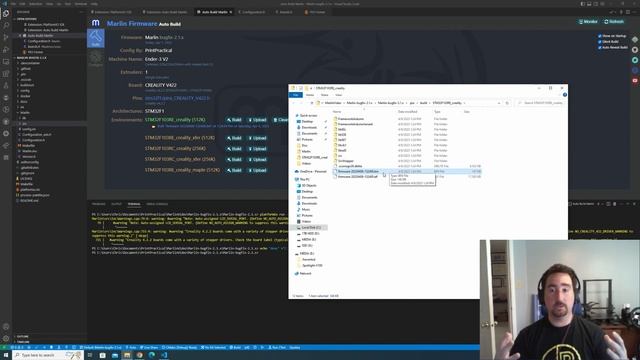Build the STM32F103RE_creality_xfer (512K) environment
The height and width of the screenshot is (360, 640).
click(x=234, y=138)
